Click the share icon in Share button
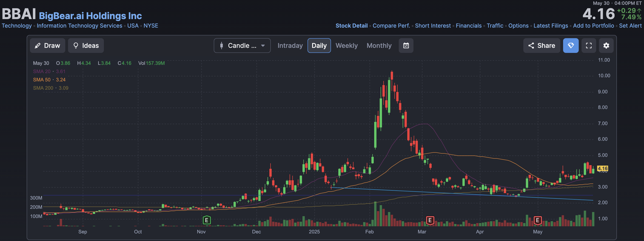 (x=531, y=46)
